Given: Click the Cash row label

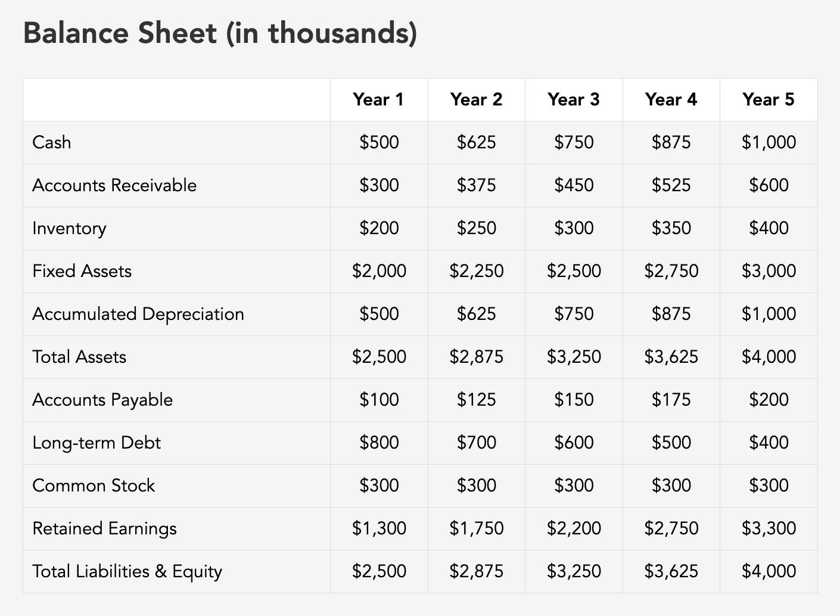Looking at the screenshot, I should (52, 142).
